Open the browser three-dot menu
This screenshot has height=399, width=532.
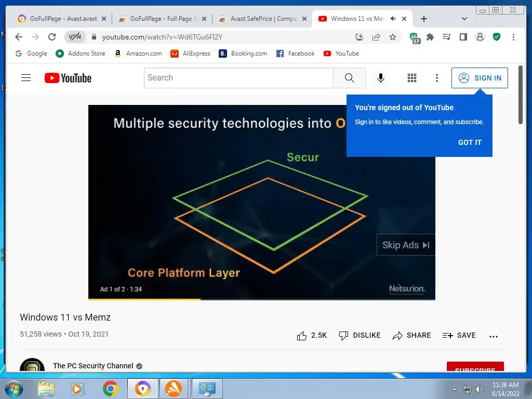tap(513, 37)
